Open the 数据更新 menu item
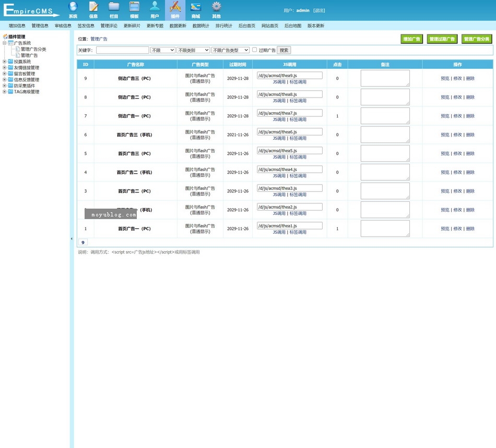The image size is (496, 448). [178, 26]
